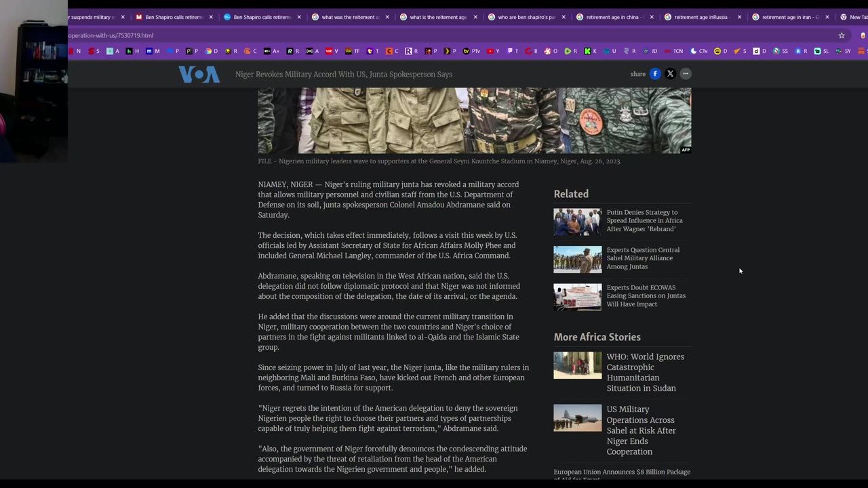The height and width of the screenshot is (488, 868).
Task: Open the 'U' bookmark
Action: (610, 51)
